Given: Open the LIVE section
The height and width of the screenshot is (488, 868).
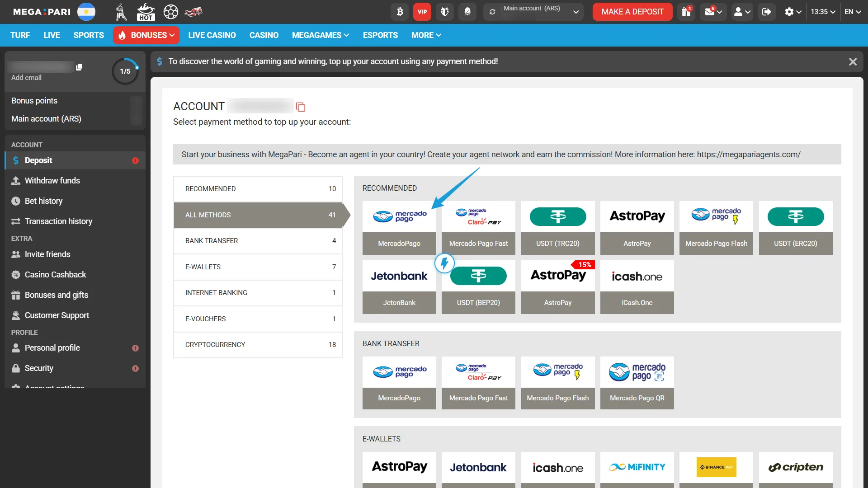Looking at the screenshot, I should pyautogui.click(x=52, y=35).
